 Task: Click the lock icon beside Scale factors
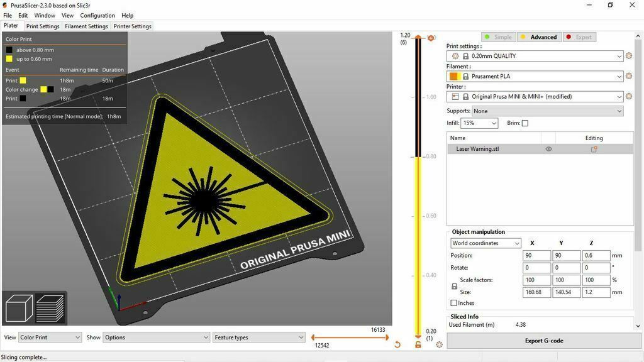(454, 285)
